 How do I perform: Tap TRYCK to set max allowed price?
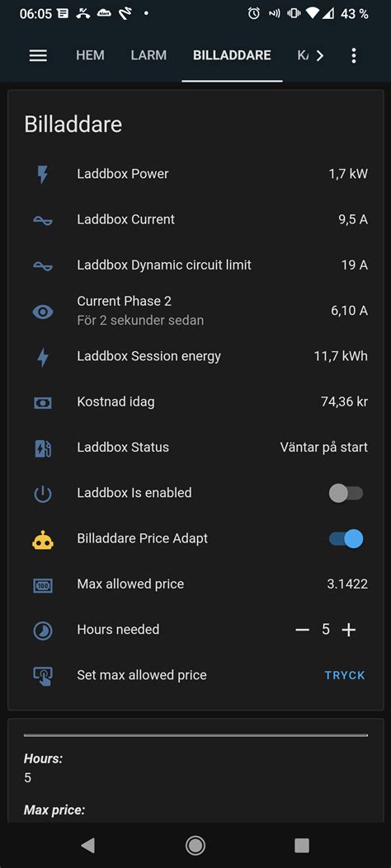pyautogui.click(x=345, y=675)
